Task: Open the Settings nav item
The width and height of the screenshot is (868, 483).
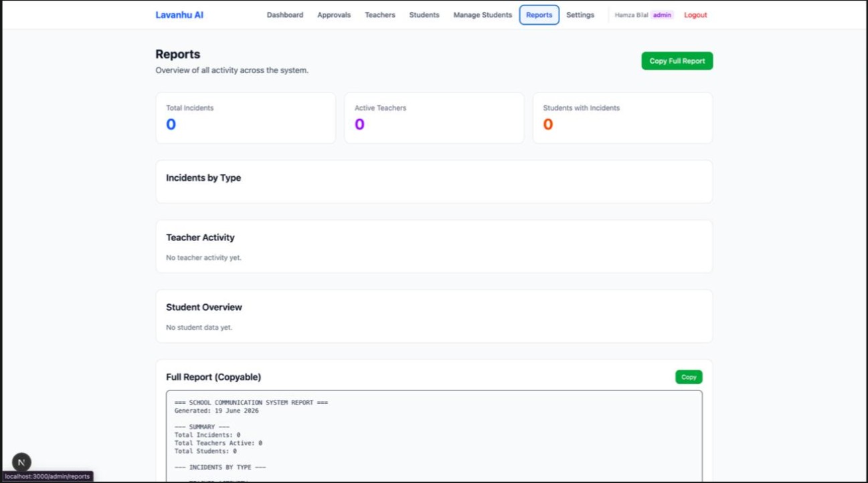Action: point(580,15)
